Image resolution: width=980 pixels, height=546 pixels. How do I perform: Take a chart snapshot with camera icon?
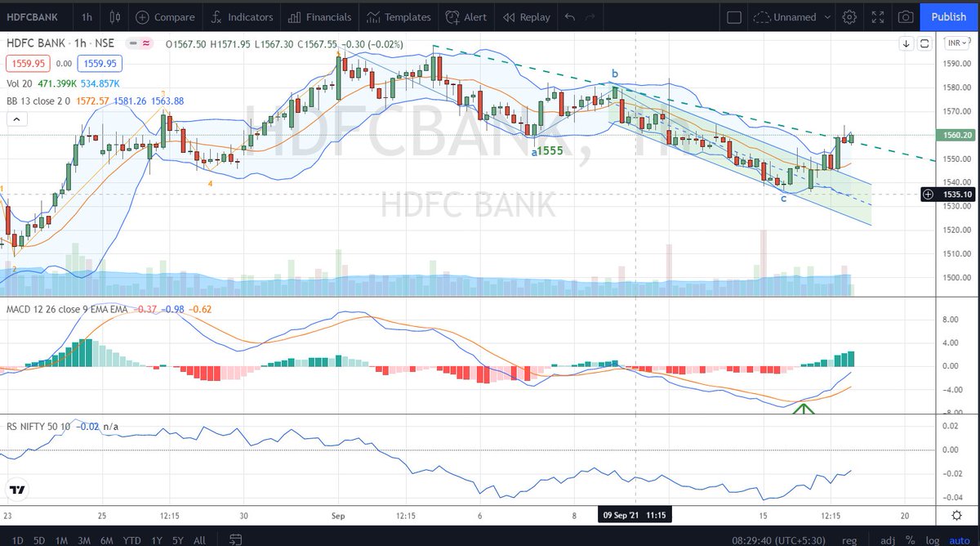[x=906, y=16]
